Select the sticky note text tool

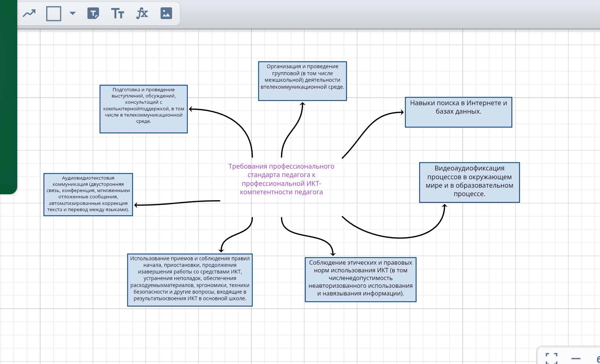tap(93, 14)
